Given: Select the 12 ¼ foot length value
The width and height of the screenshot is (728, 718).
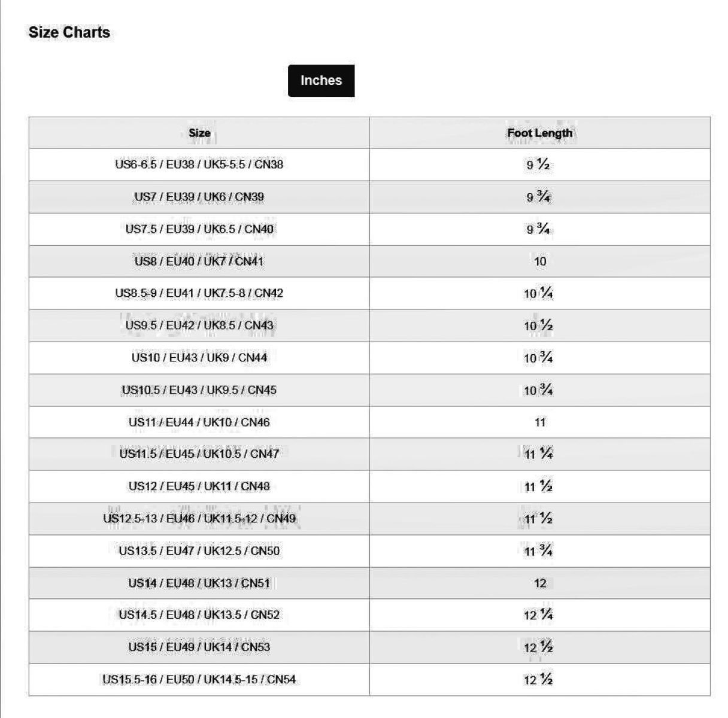Looking at the screenshot, I should [x=539, y=615].
